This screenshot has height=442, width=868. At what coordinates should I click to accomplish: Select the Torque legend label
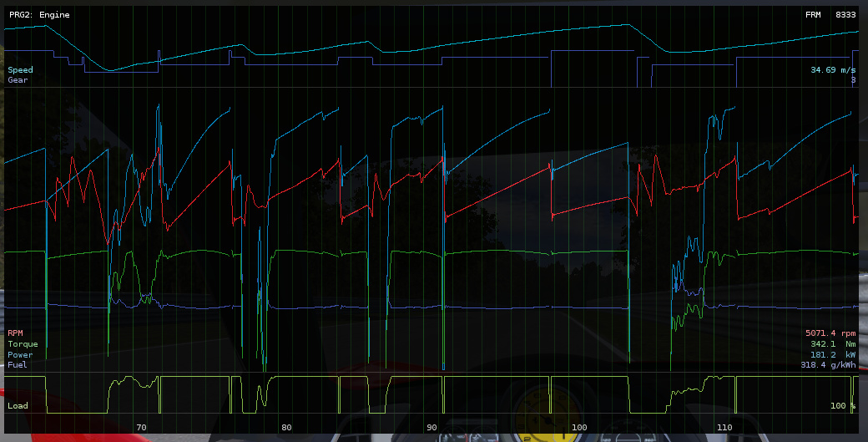[23, 344]
